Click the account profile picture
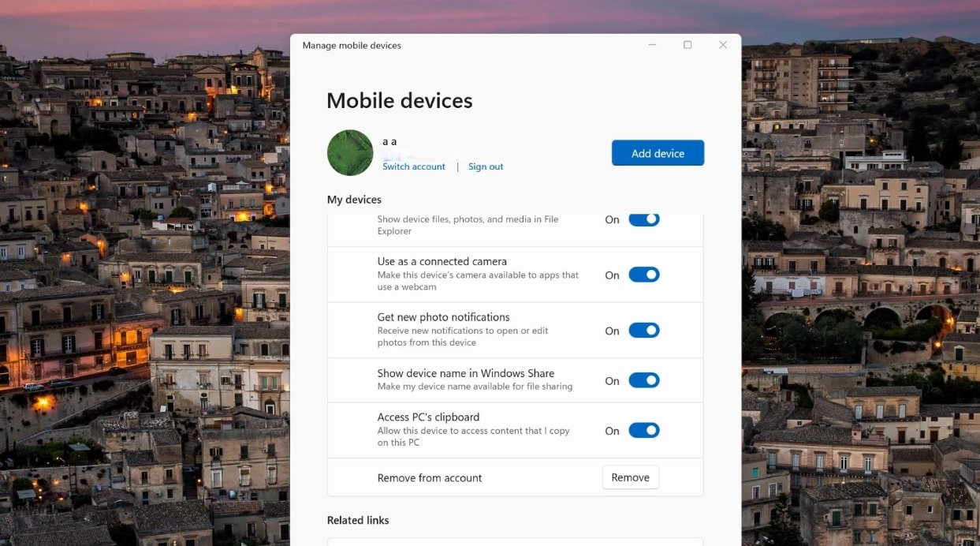This screenshot has width=980, height=546. [350, 152]
